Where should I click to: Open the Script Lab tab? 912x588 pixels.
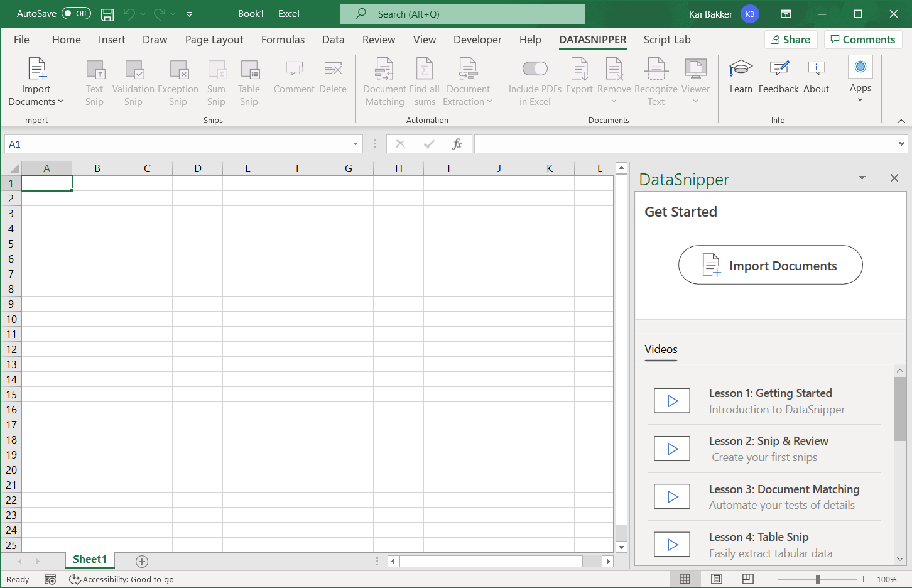tap(667, 40)
